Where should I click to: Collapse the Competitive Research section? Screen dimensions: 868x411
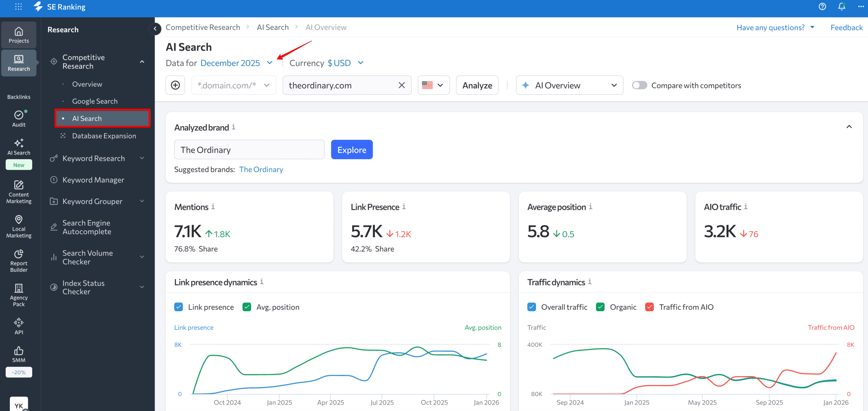pos(142,61)
